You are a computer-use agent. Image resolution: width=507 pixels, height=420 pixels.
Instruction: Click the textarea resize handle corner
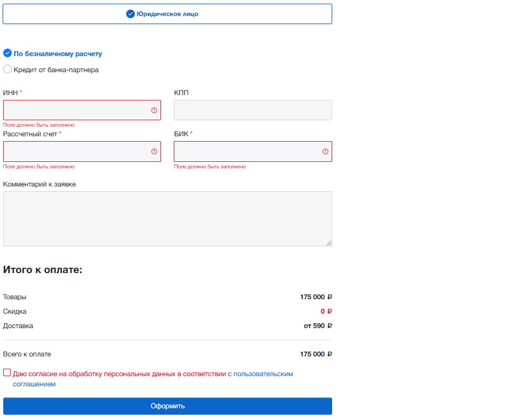(x=329, y=243)
